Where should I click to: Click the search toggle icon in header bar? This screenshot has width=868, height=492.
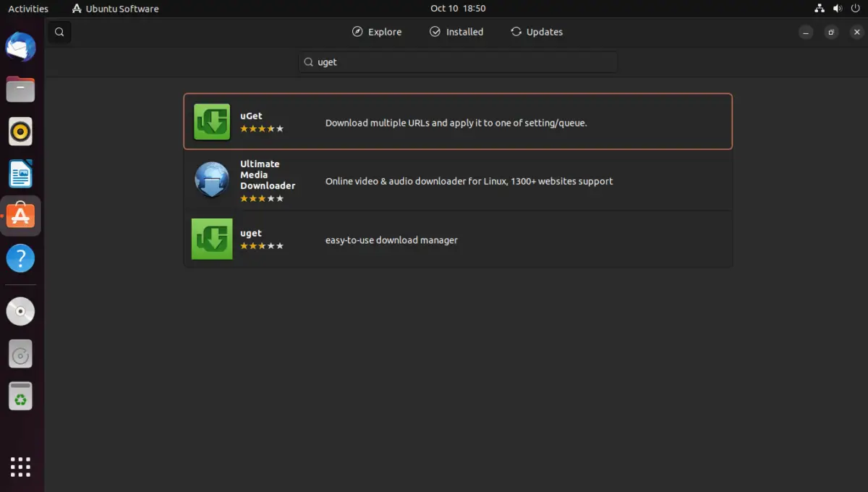[x=59, y=32]
